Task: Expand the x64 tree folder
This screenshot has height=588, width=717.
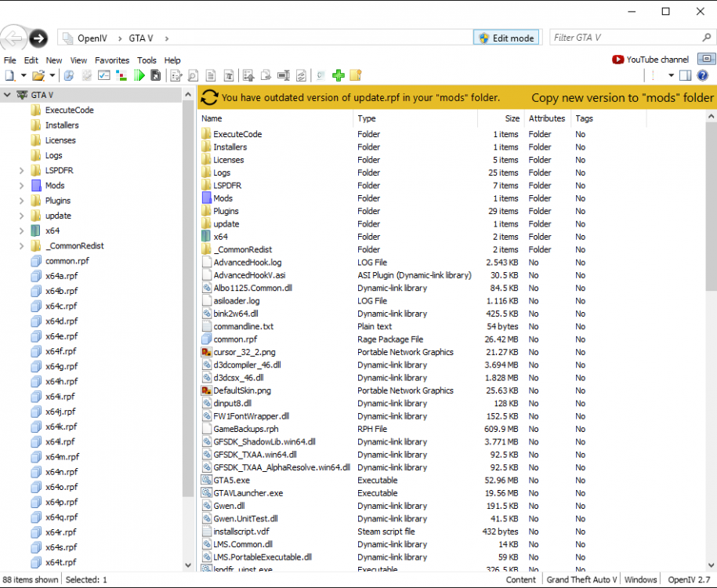Action: pyautogui.click(x=21, y=231)
